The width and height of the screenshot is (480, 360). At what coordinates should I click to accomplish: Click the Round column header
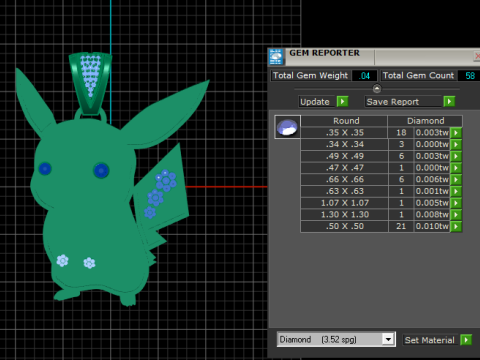pyautogui.click(x=345, y=121)
